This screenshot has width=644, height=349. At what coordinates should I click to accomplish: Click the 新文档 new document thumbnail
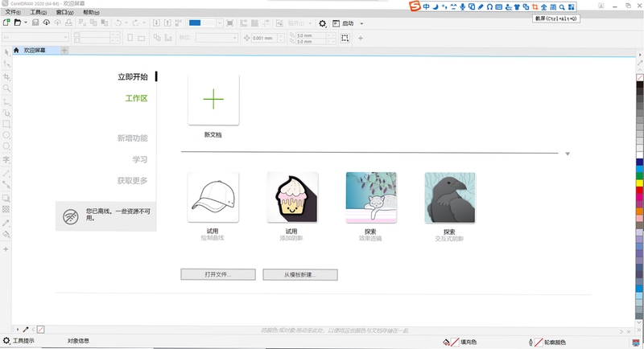tap(213, 100)
